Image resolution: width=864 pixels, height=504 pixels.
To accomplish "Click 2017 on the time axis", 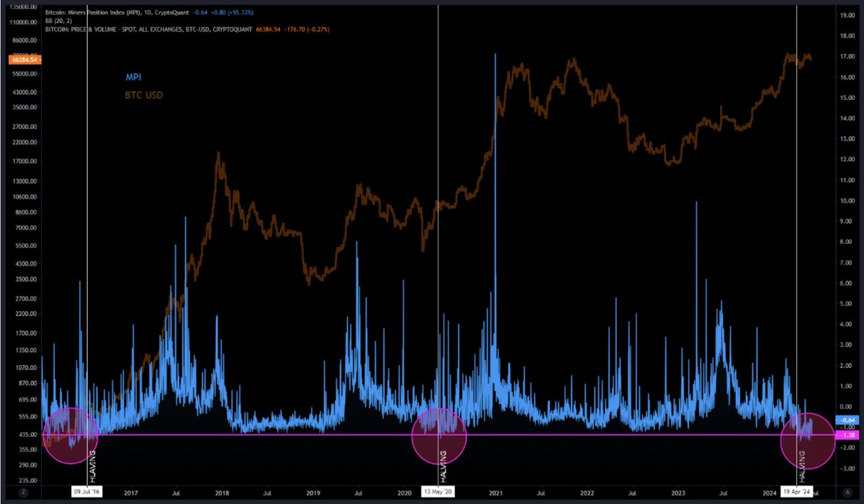I will (130, 492).
